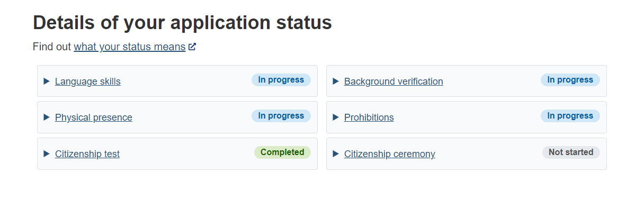Open the Citizenship test link

click(87, 154)
